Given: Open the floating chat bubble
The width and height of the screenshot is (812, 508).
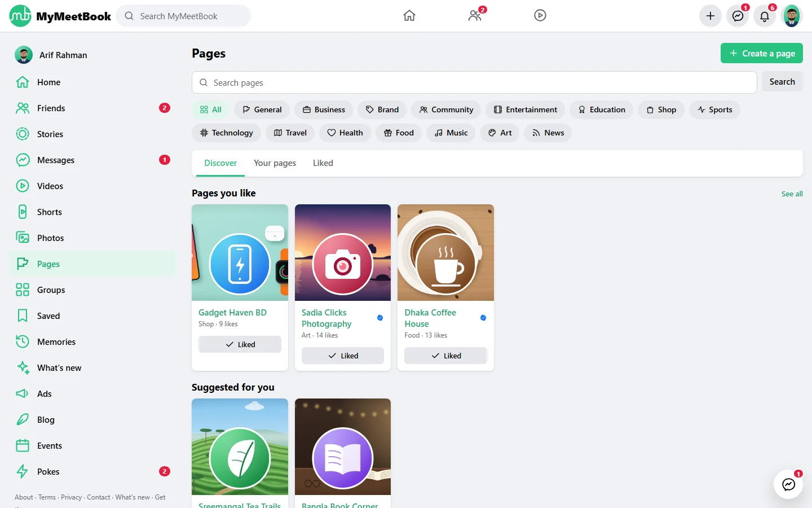Looking at the screenshot, I should (788, 484).
